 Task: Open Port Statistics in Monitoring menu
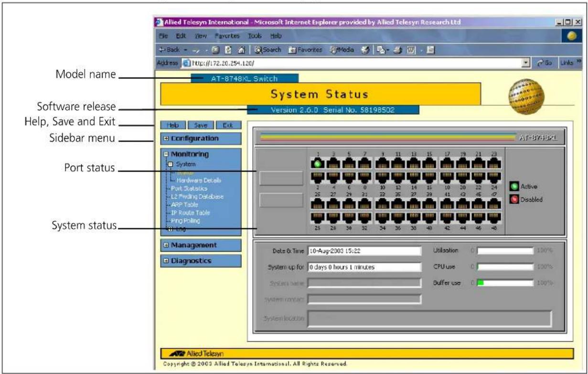click(x=189, y=188)
